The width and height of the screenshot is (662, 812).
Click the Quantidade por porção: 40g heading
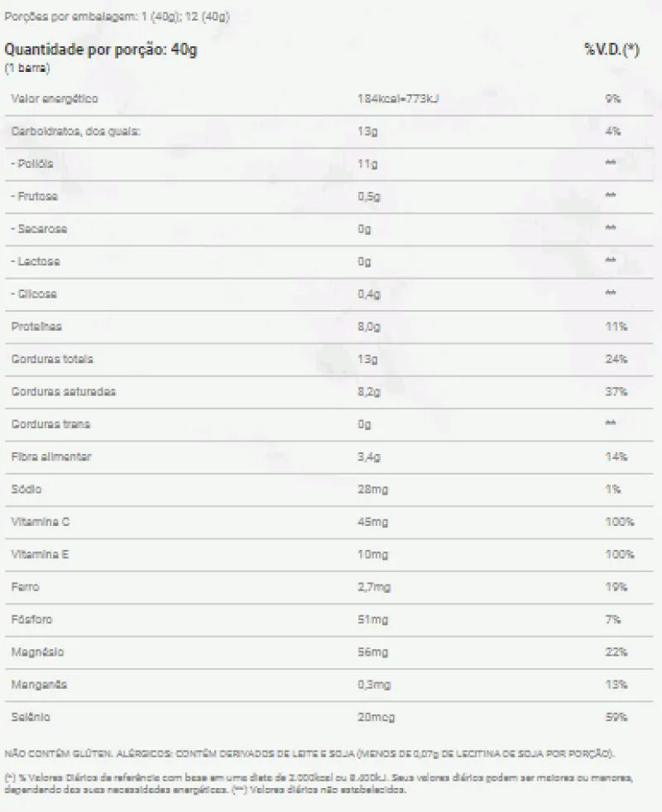click(101, 50)
